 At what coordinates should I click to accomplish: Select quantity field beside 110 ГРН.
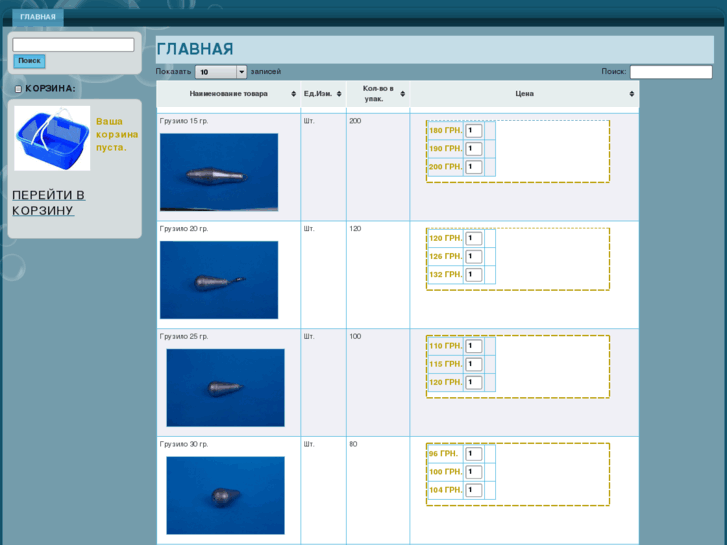tap(473, 346)
